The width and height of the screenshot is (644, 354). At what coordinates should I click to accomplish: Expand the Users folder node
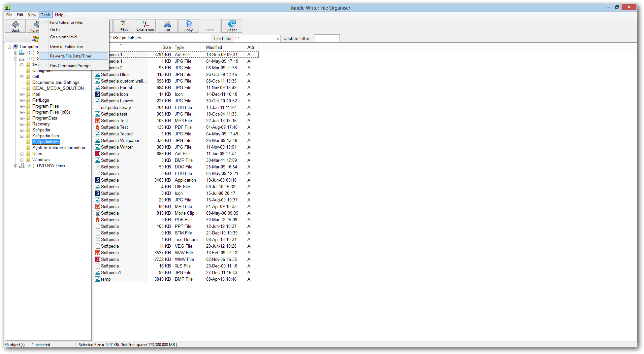click(x=22, y=154)
